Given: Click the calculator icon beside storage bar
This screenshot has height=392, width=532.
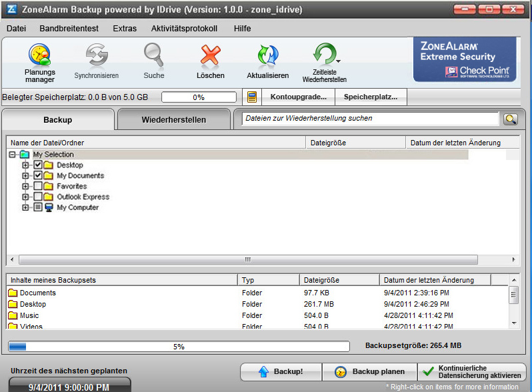Looking at the screenshot, I should [x=252, y=97].
